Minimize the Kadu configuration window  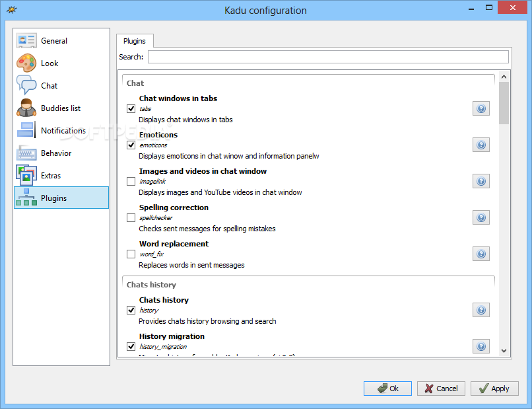(x=471, y=8)
